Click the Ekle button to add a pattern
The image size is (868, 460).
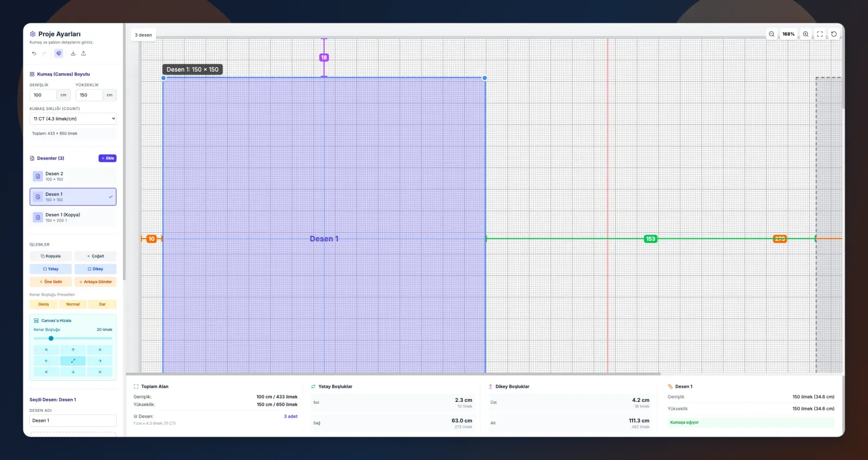pyautogui.click(x=107, y=158)
